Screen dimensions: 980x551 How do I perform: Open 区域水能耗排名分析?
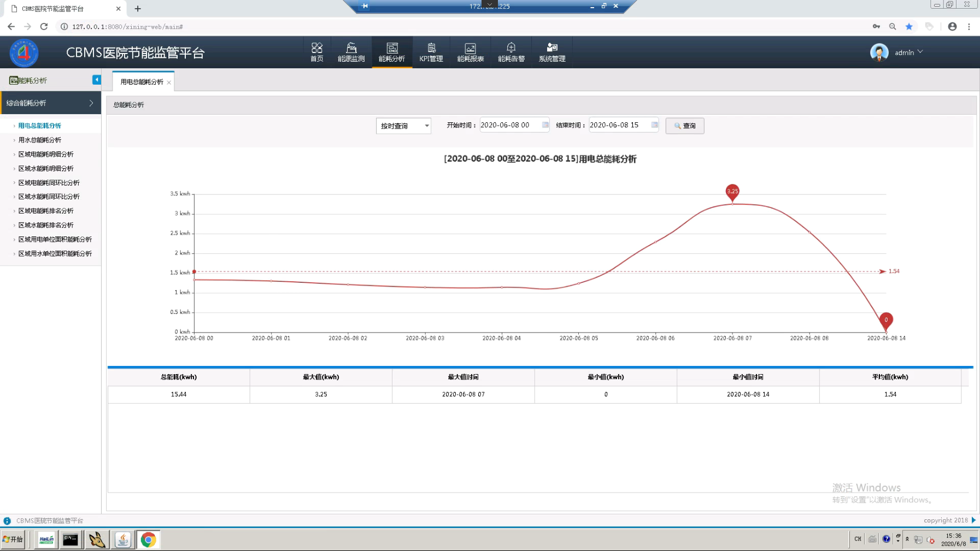pos(46,225)
